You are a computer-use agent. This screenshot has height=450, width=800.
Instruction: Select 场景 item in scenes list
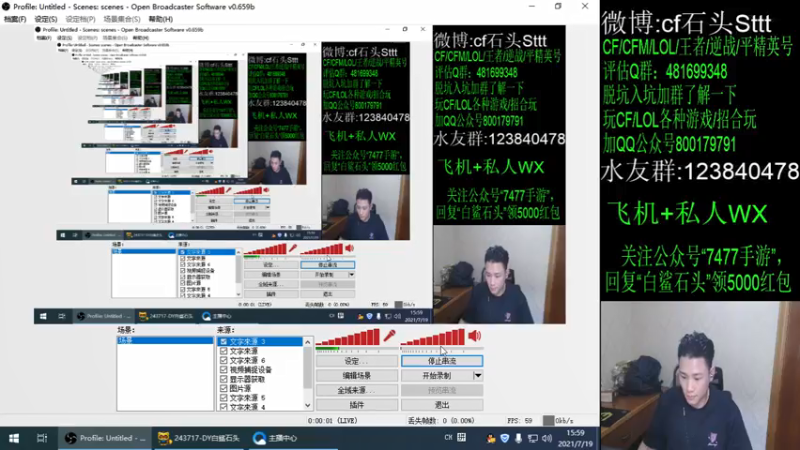165,340
